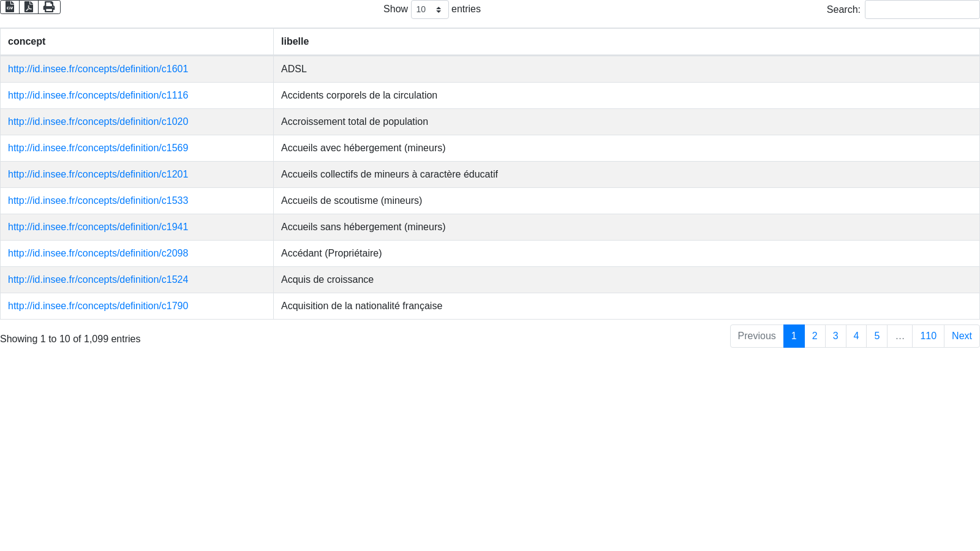Go to page 2 of results

(x=815, y=336)
